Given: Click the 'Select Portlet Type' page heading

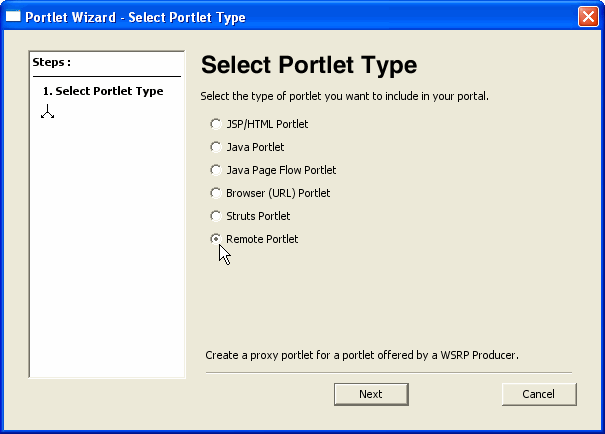Looking at the screenshot, I should tap(309, 64).
